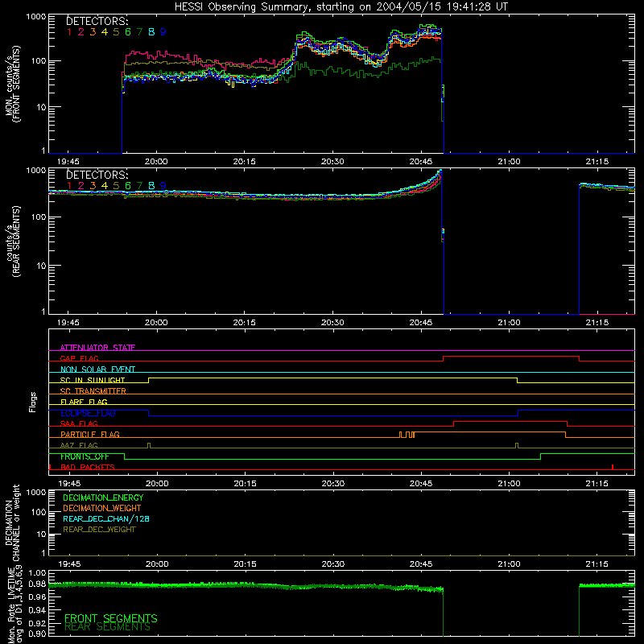Pick red detector 1 in rear segments legend
Screen dimensions: 644x644
69,186
